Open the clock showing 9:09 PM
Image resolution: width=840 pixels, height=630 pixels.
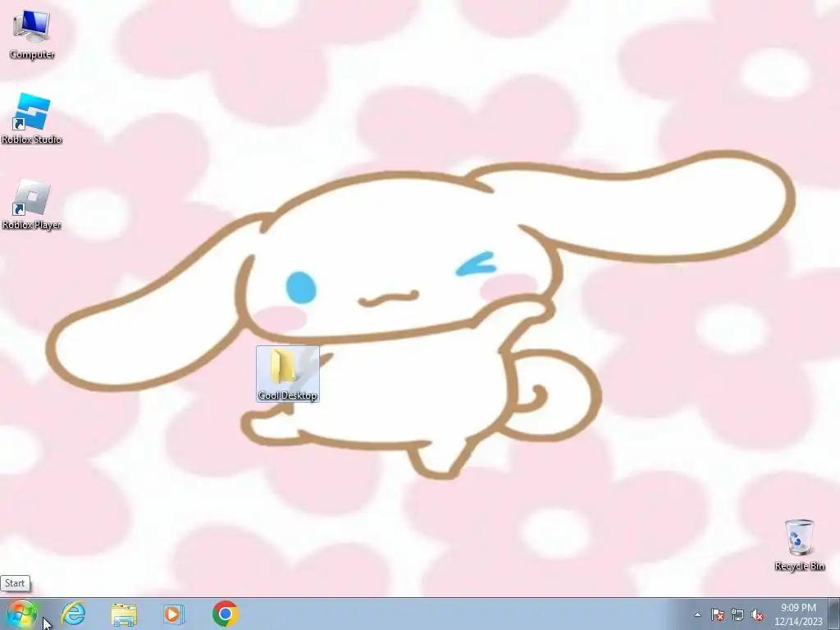[798, 614]
